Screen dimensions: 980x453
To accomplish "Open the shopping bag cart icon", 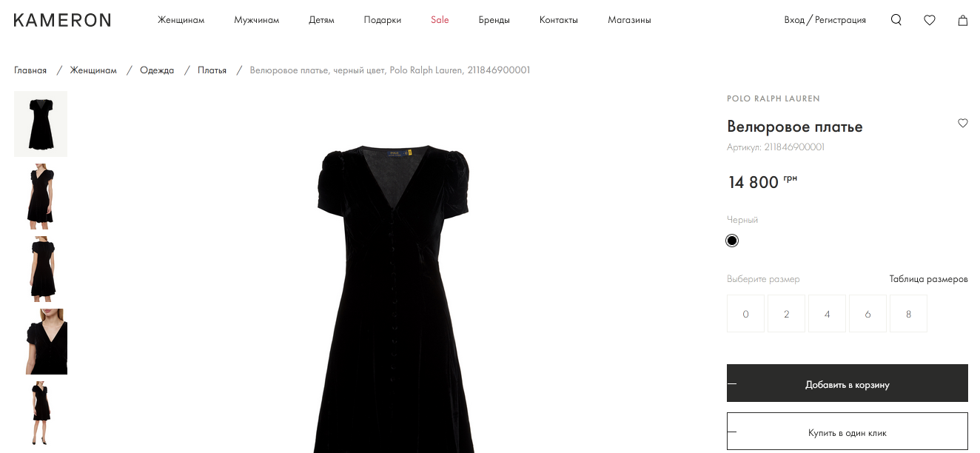I will pos(962,20).
